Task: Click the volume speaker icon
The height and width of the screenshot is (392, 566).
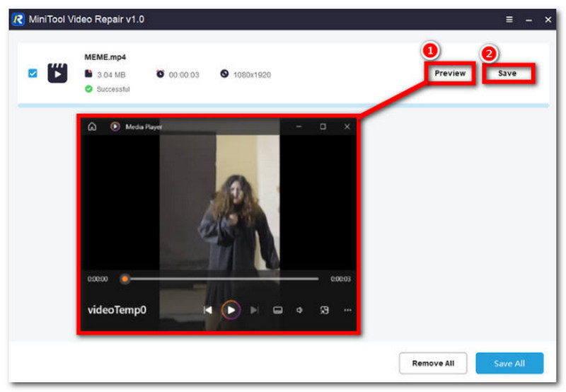Action: [x=300, y=310]
